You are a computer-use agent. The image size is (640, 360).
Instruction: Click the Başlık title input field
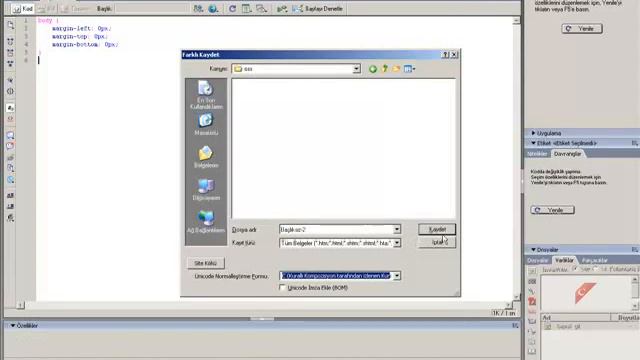pyautogui.click(x=152, y=9)
